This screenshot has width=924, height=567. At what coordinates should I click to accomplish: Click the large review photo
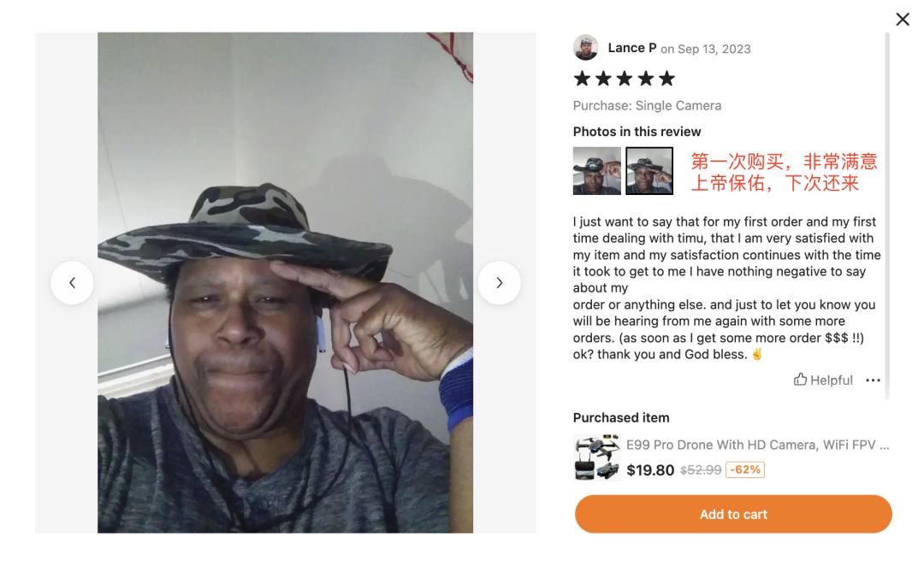pyautogui.click(x=285, y=282)
